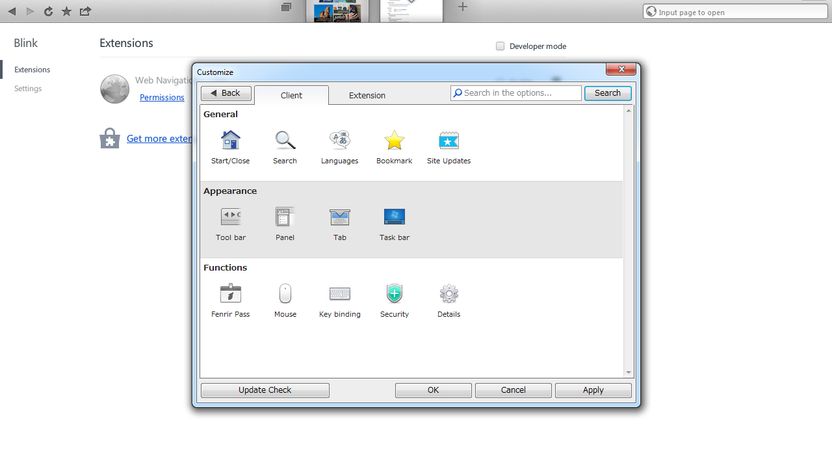Switch to the Extension tab
Viewport: 832px width, 468px height.
pos(367,96)
